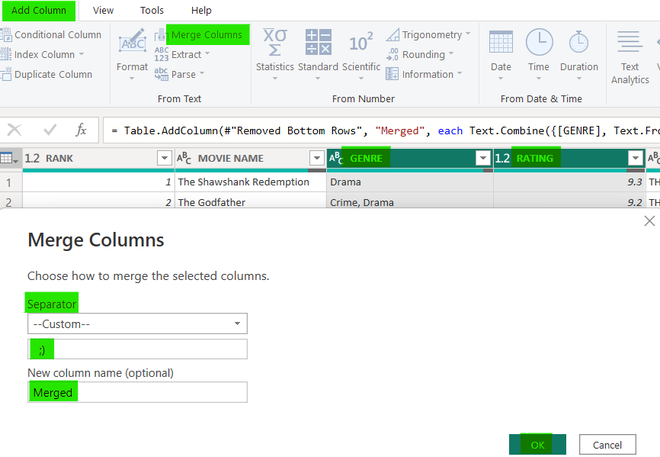Add a Conditional Column
The image size is (660, 457).
(51, 35)
